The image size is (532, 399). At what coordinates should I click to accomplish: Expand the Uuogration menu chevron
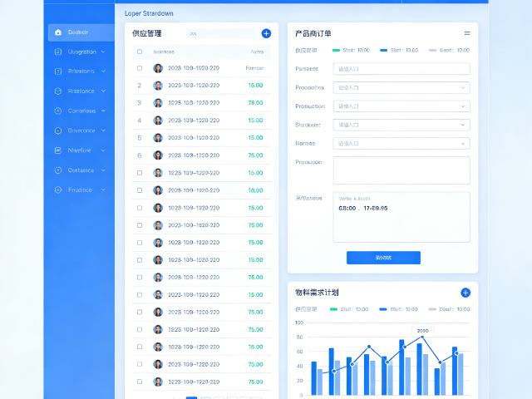click(103, 52)
